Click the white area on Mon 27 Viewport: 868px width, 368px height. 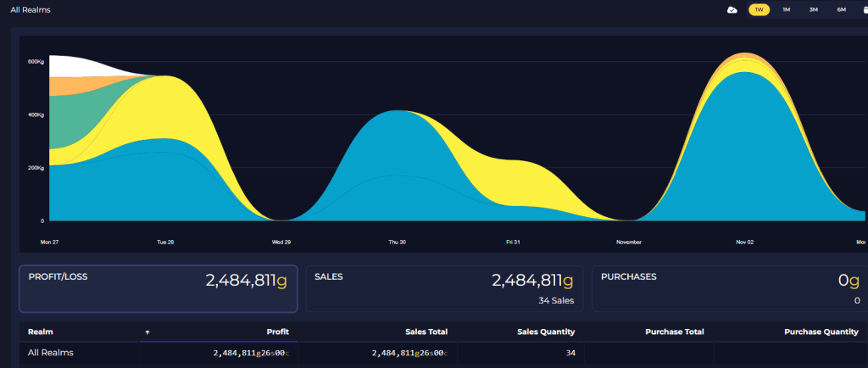[64, 65]
